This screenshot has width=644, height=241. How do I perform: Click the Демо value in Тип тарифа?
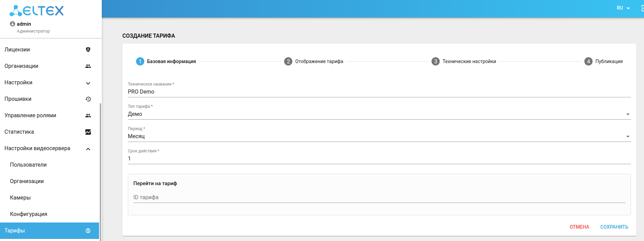coord(135,114)
